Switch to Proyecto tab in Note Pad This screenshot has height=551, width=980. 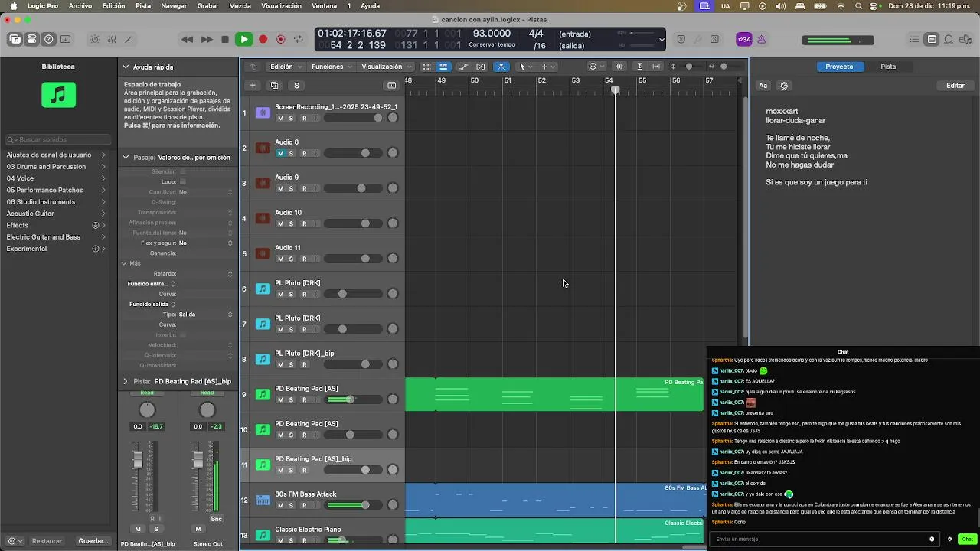pyautogui.click(x=839, y=67)
